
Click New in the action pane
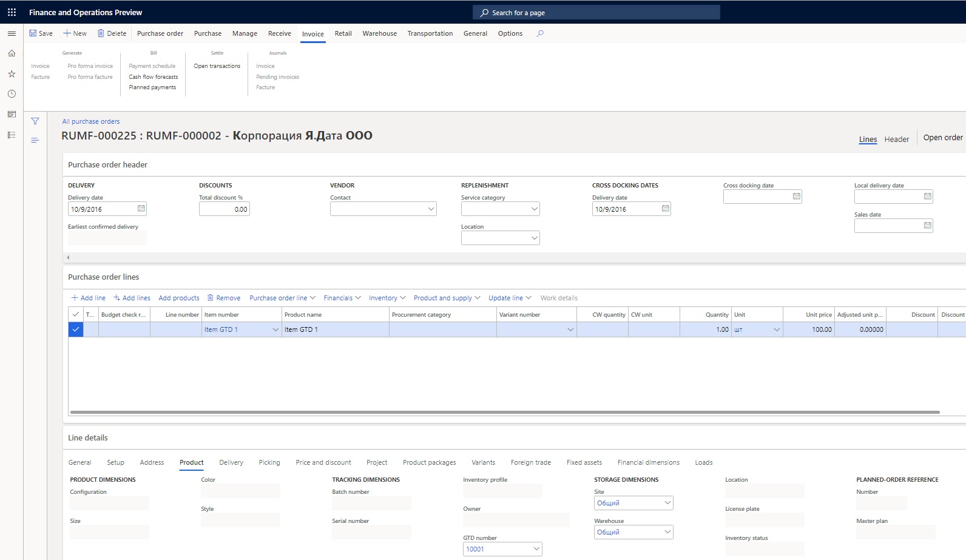(75, 33)
